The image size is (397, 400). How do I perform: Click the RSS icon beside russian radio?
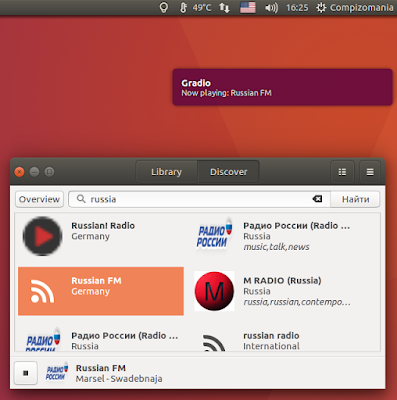(x=214, y=343)
